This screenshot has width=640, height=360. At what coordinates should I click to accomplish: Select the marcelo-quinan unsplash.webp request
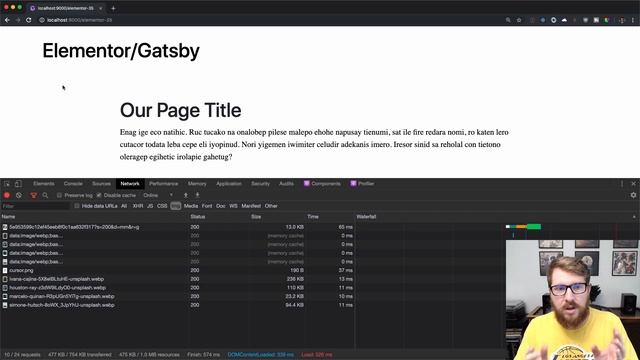pos(178,297)
